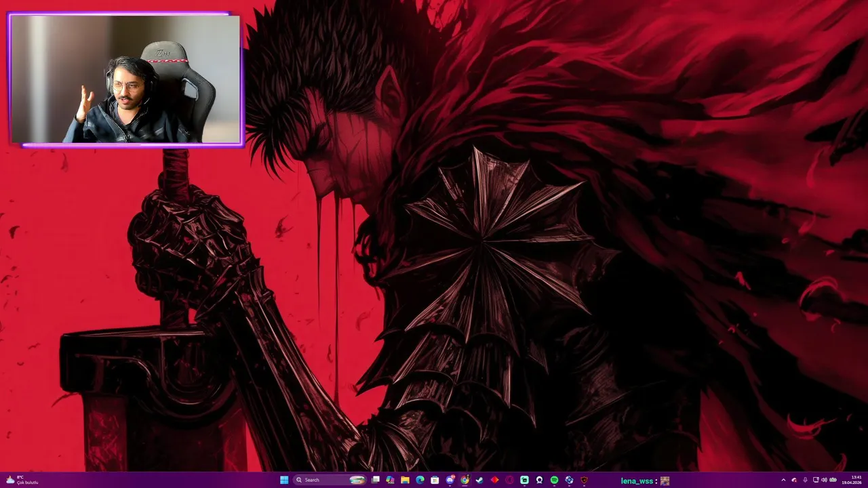This screenshot has height=488, width=868.
Task: Open the network status tray icon
Action: (x=816, y=480)
